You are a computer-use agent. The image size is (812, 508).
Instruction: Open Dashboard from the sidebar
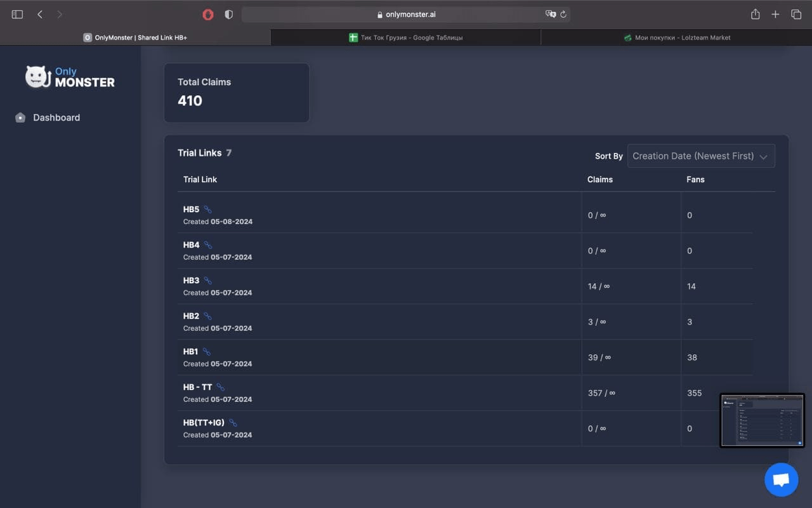pyautogui.click(x=56, y=117)
